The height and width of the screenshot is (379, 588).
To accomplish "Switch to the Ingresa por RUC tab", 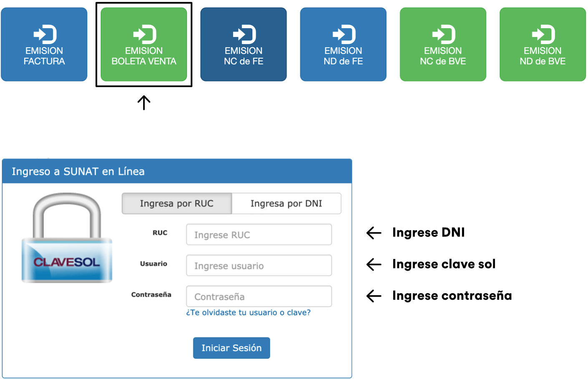I will 177,203.
